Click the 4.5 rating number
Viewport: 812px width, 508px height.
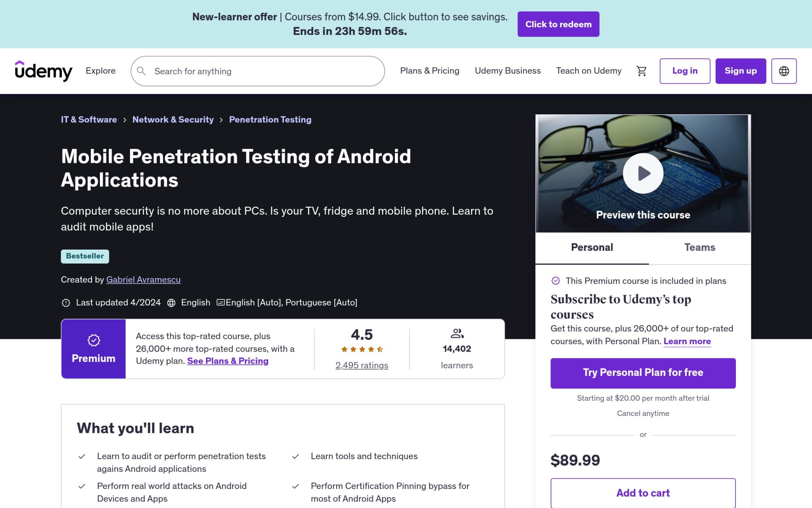pyautogui.click(x=362, y=335)
